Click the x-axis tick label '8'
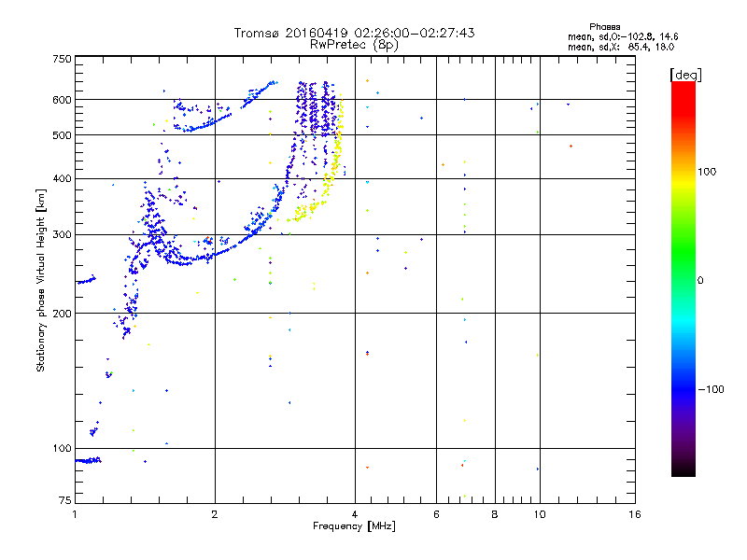Viewport: 747px width, 560px height. pyautogui.click(x=495, y=514)
